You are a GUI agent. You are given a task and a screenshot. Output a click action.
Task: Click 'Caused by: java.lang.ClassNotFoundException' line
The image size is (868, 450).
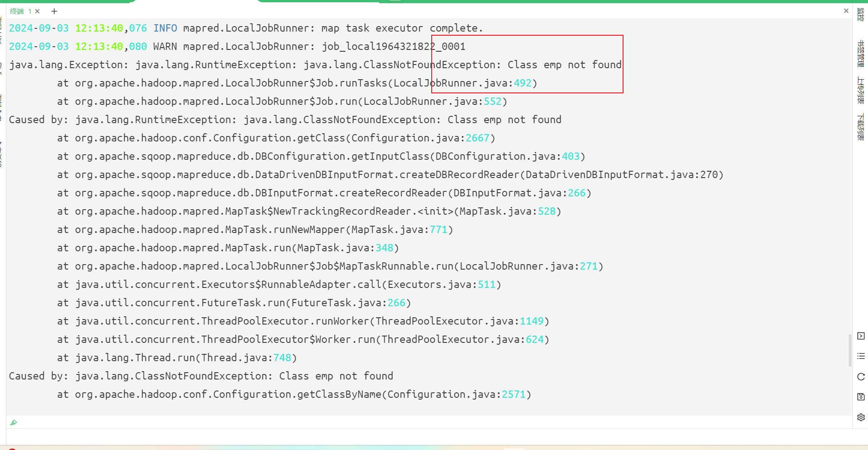click(201, 376)
